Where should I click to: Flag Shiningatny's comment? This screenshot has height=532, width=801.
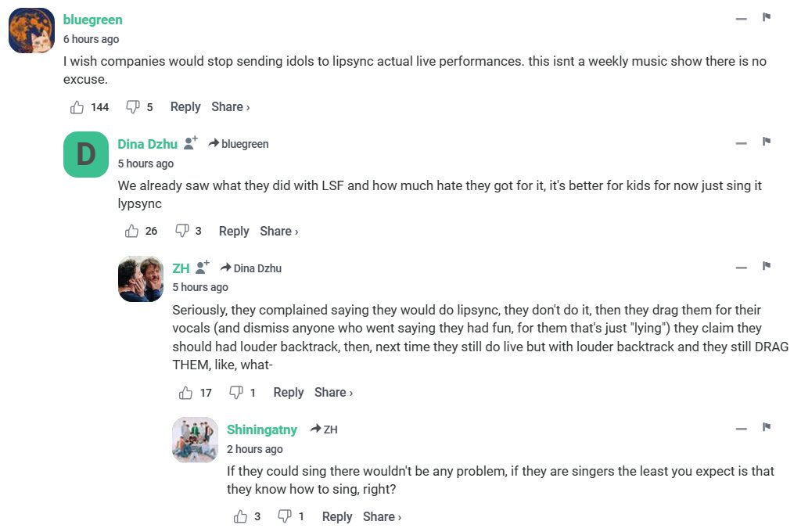tap(767, 427)
